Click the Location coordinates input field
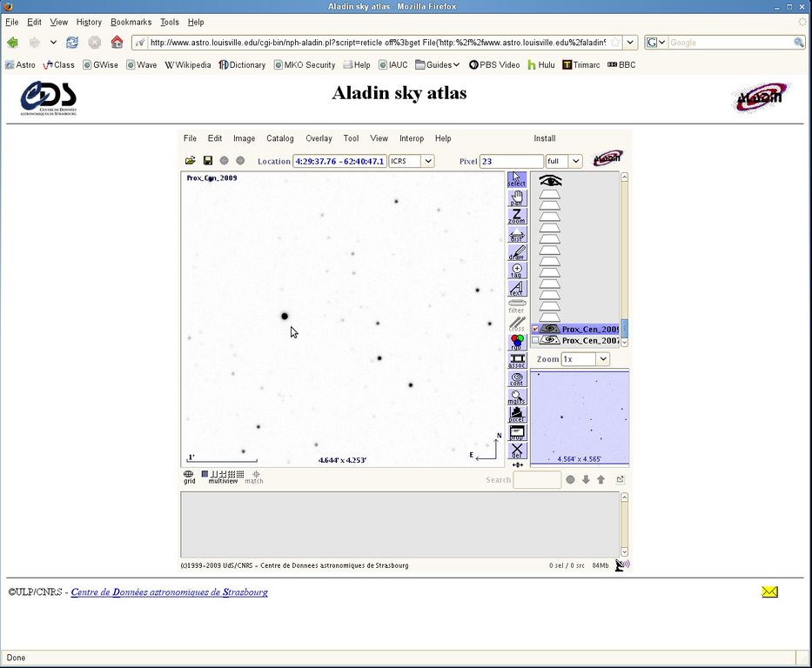 tap(339, 161)
